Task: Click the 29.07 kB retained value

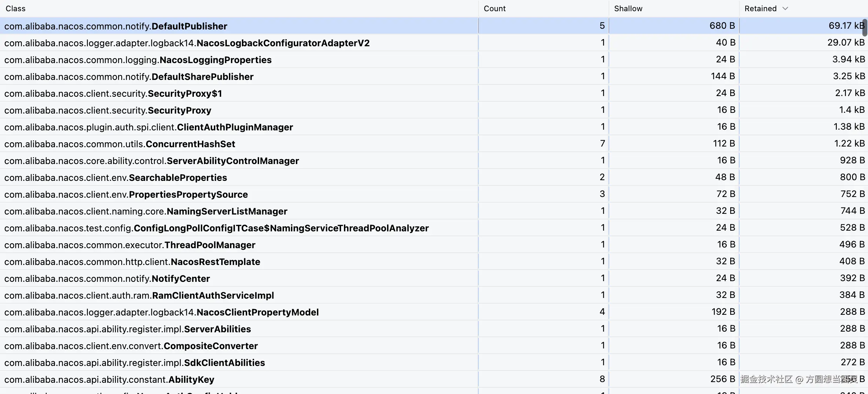Action: [x=846, y=42]
